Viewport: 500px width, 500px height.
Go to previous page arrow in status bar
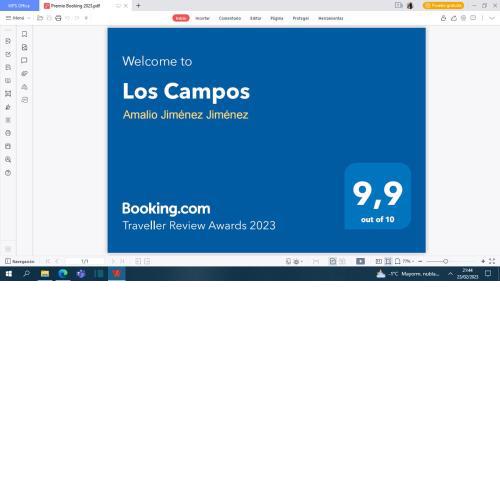(x=56, y=261)
